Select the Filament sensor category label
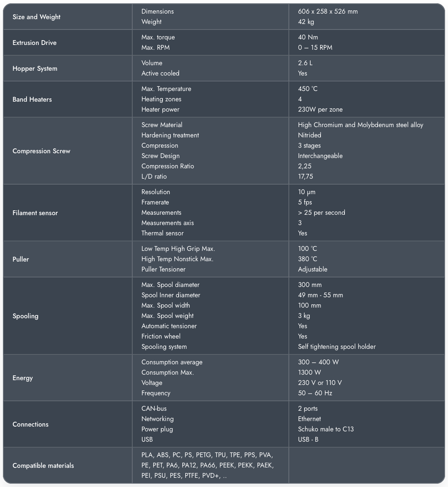 [x=35, y=213]
